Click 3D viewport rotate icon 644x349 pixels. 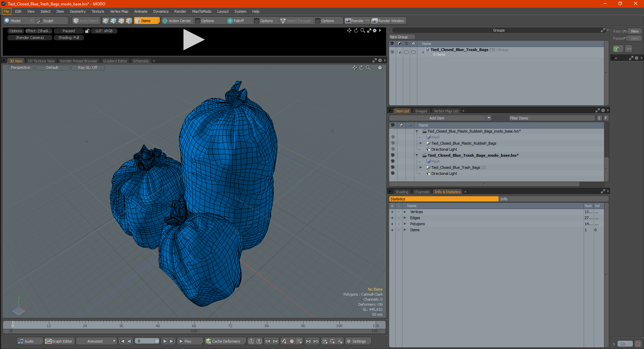pyautogui.click(x=361, y=68)
